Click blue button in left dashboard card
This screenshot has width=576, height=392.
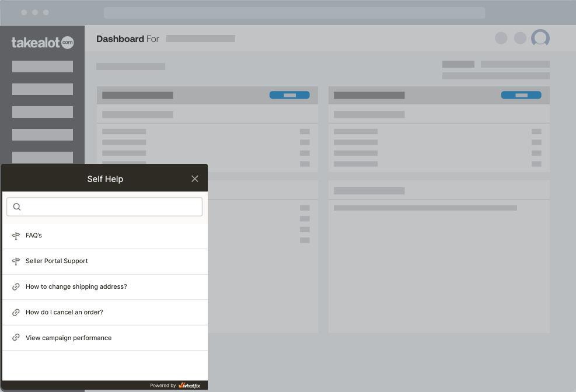[289, 95]
